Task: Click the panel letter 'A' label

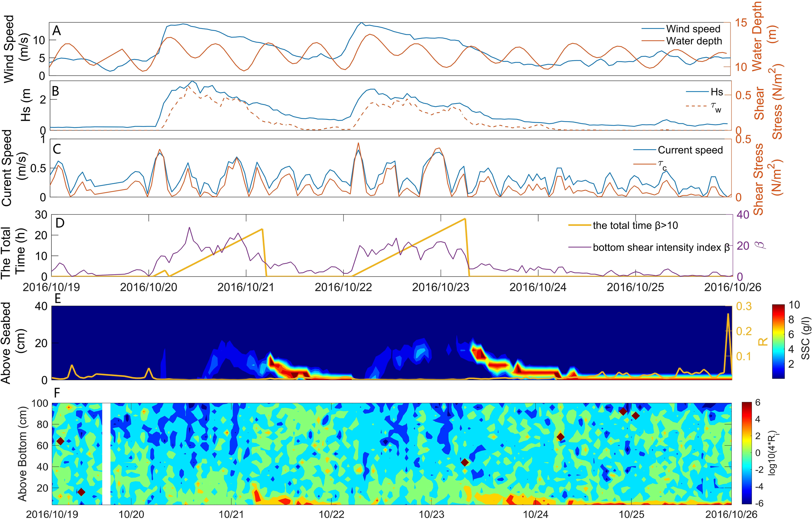Action: pyautogui.click(x=56, y=31)
